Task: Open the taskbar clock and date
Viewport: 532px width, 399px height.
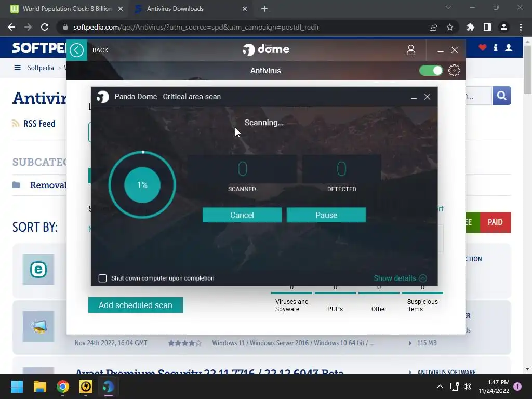Action: tap(494, 387)
